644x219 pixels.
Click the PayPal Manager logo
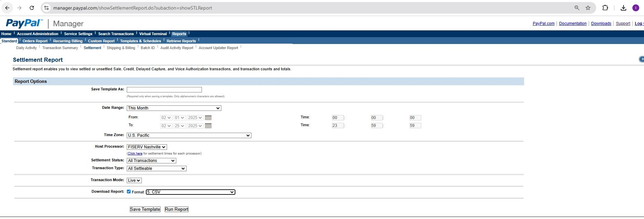[45, 23]
